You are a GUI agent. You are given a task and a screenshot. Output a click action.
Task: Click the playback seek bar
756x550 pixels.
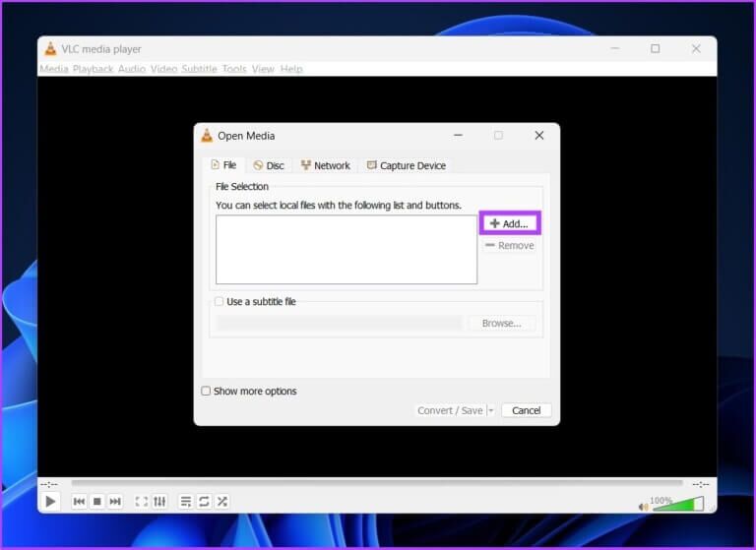(377, 482)
